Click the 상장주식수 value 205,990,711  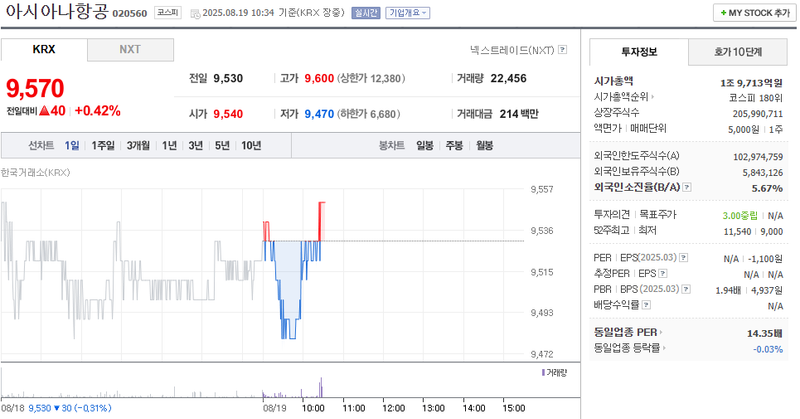(758, 114)
